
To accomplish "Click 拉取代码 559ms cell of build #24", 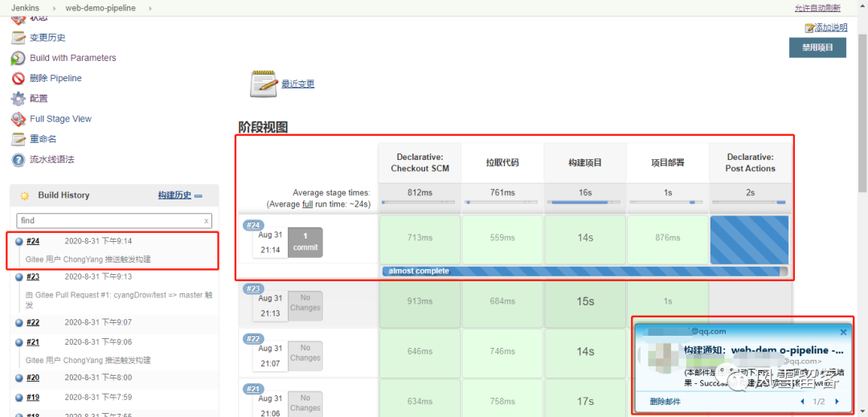I will click(x=502, y=238).
